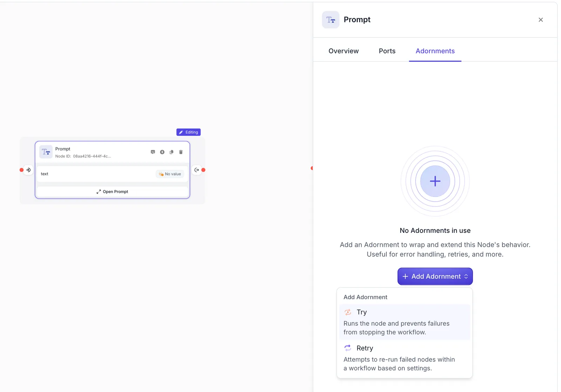The width and height of the screenshot is (561, 392).
Task: Click the Node ID text on node
Action: tap(83, 156)
